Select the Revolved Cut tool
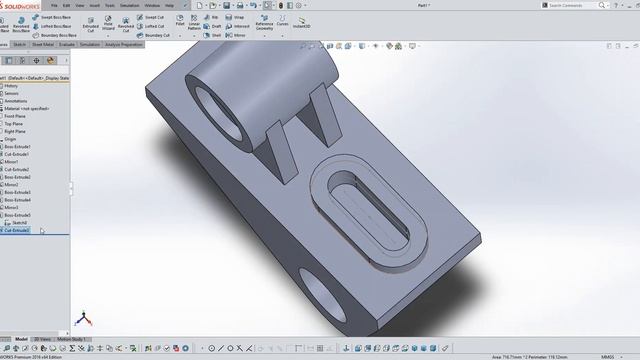This screenshot has width=640, height=360. (x=126, y=24)
